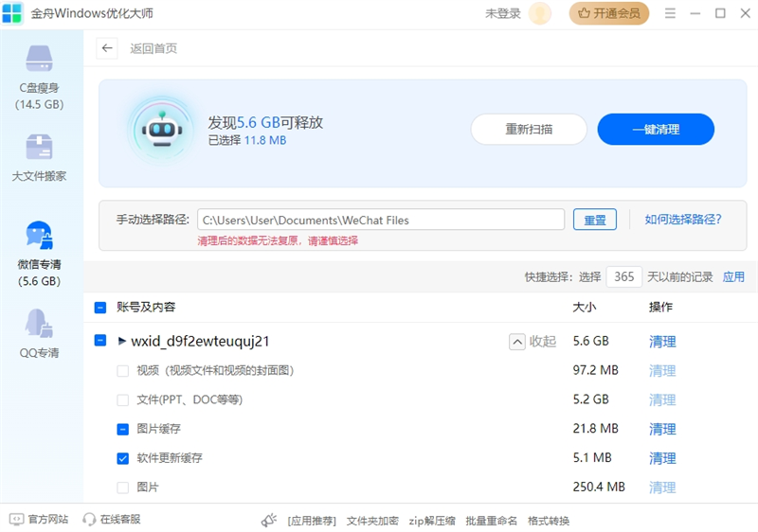Click the 未登录 login text
Image resolution: width=758 pixels, height=532 pixels.
tap(503, 13)
